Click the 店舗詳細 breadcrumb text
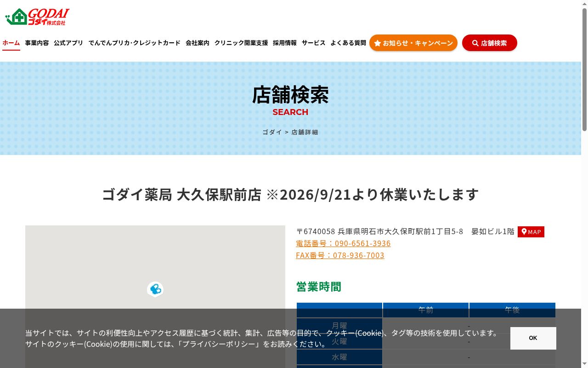This screenshot has height=368, width=588. 305,132
